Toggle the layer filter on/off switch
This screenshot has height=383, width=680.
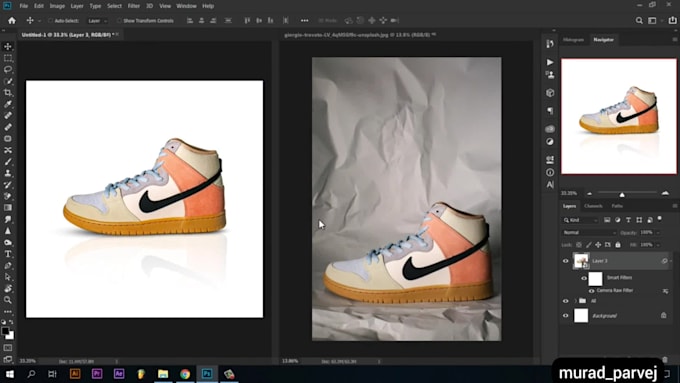coord(660,219)
